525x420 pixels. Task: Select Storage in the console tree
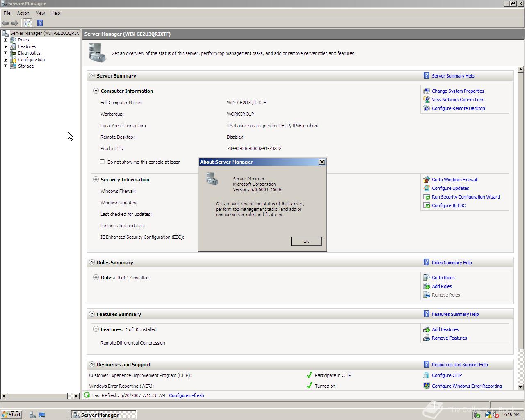click(26, 66)
